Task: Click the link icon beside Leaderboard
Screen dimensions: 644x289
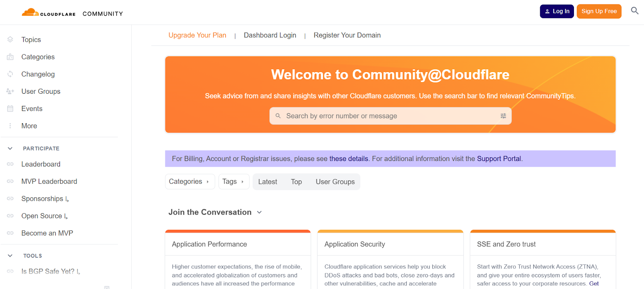Action: click(x=10, y=164)
